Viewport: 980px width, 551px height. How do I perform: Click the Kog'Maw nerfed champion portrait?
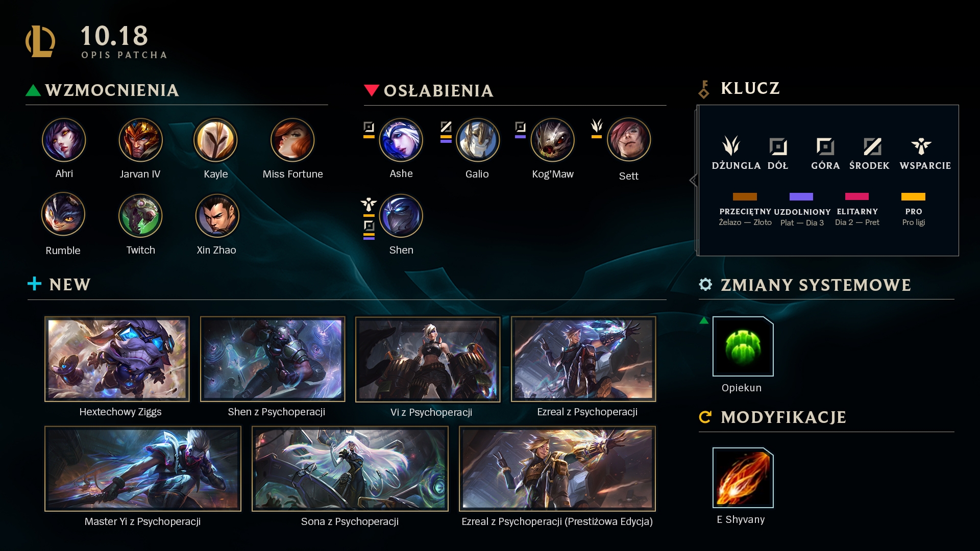[553, 140]
